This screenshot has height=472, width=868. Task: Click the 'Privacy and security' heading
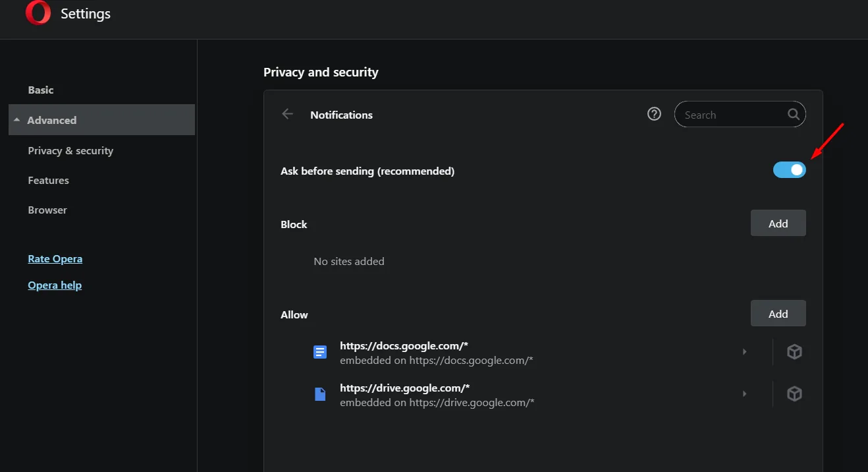[321, 72]
